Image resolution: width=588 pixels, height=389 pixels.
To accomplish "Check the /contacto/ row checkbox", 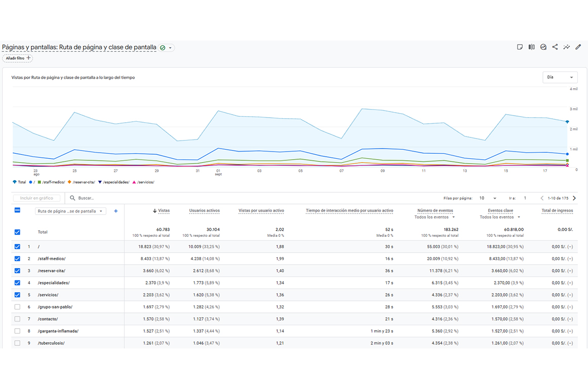I will point(17,319).
